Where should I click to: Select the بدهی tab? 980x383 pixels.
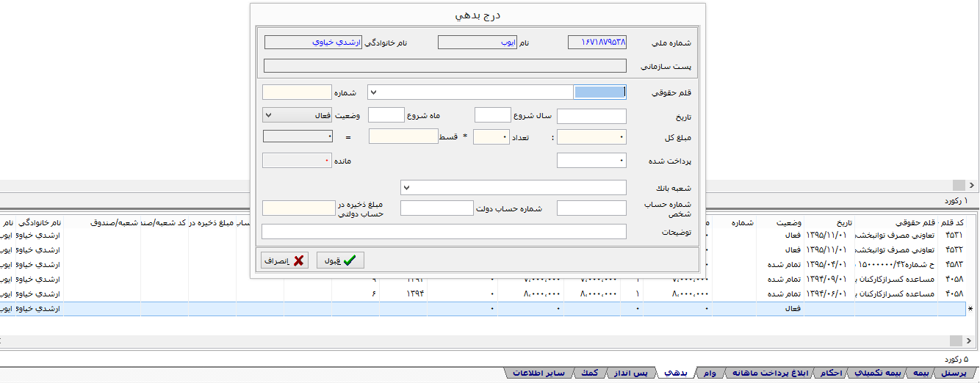click(675, 373)
